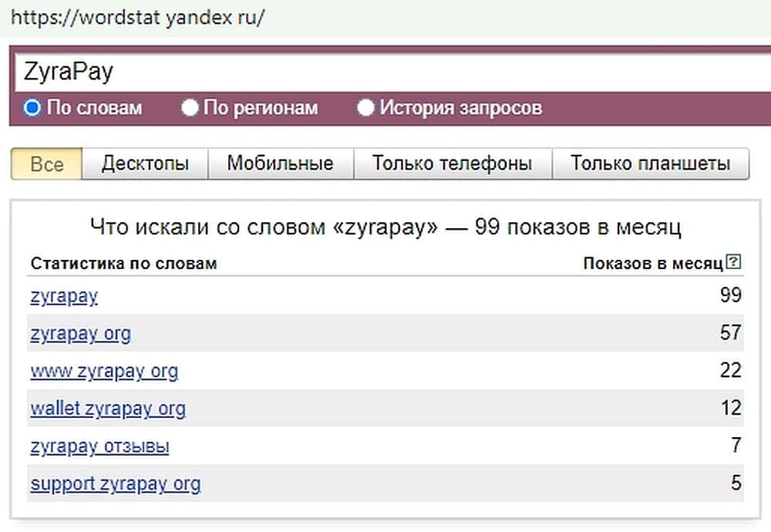The height and width of the screenshot is (532, 771).
Task: Click the help question mark icon
Action: (734, 263)
